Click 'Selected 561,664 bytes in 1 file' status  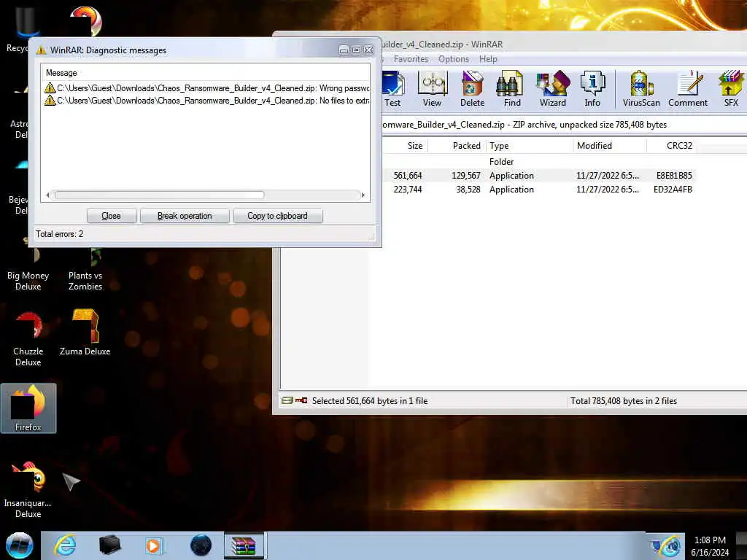pos(370,401)
